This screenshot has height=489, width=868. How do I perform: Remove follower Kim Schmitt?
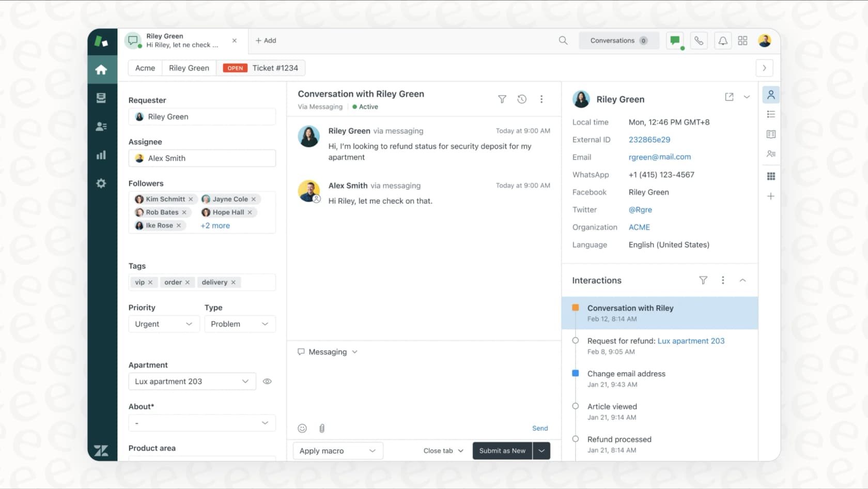tap(191, 199)
